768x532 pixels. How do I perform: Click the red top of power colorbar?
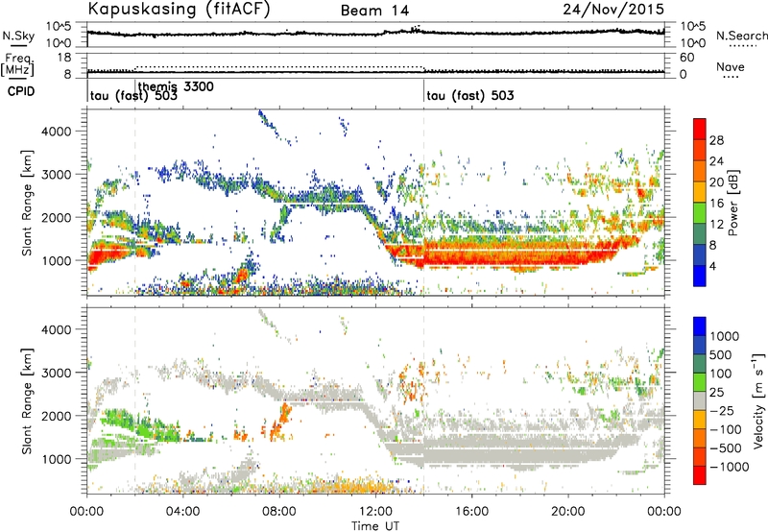pyautogui.click(x=700, y=129)
